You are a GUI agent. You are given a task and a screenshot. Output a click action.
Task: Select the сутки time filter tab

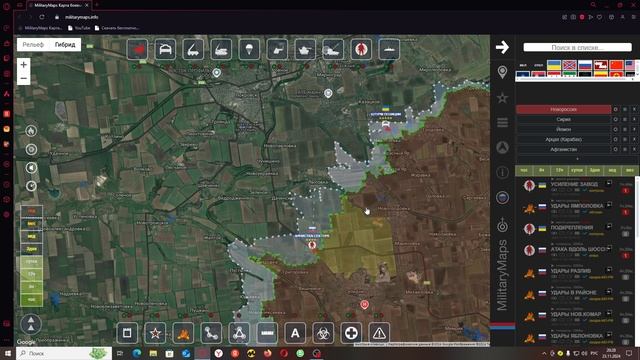click(577, 170)
